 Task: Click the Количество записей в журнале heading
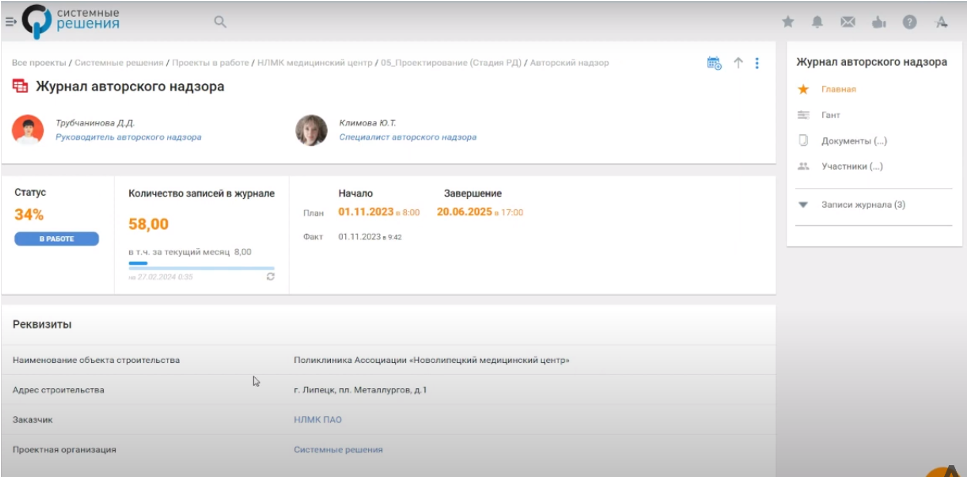(202, 193)
